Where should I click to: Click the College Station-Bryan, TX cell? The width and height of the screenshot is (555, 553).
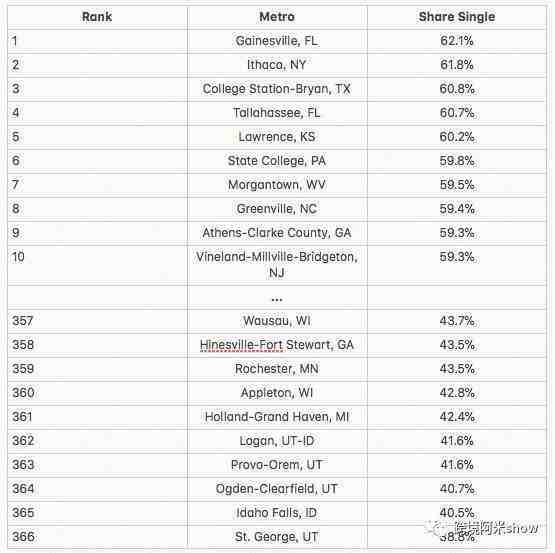click(277, 89)
